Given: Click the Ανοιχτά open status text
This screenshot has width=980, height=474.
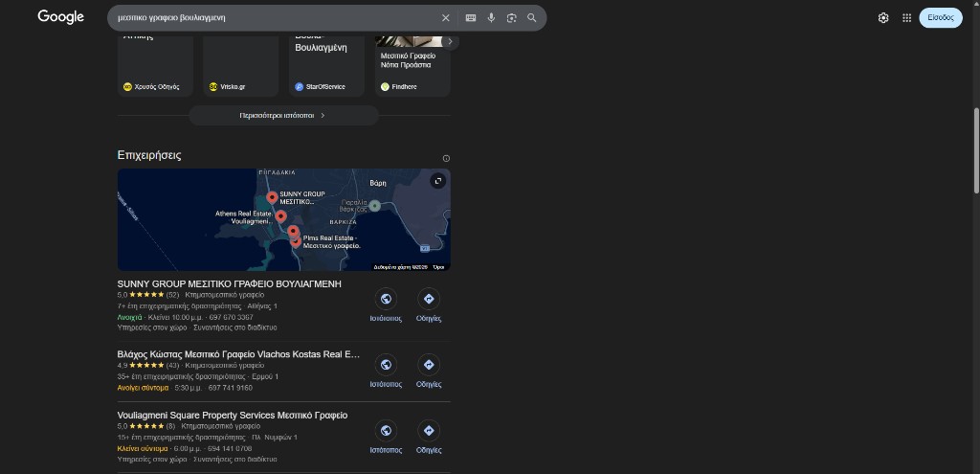Looking at the screenshot, I should coord(130,318).
